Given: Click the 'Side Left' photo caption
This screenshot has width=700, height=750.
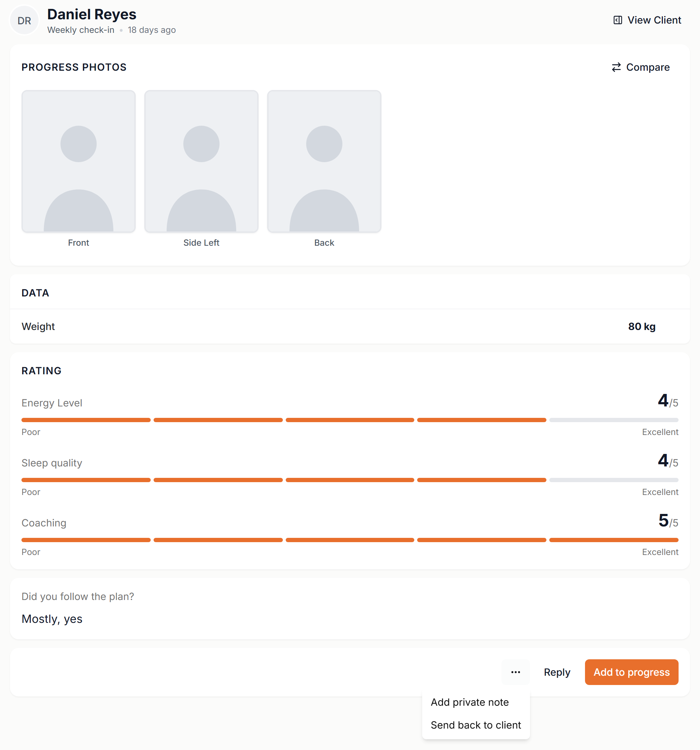Looking at the screenshot, I should tap(201, 242).
